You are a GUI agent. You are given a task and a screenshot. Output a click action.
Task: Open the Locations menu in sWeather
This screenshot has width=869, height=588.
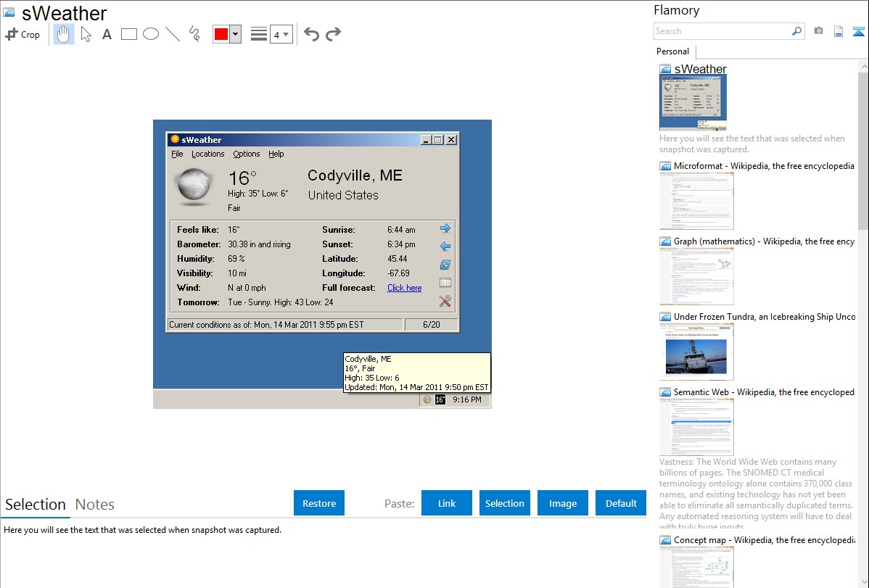coord(208,154)
